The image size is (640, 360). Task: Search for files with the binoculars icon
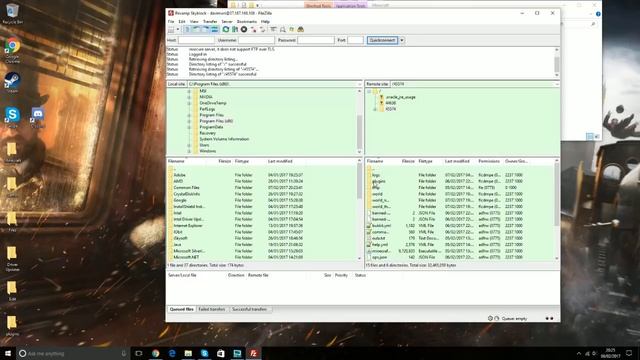pos(301,29)
